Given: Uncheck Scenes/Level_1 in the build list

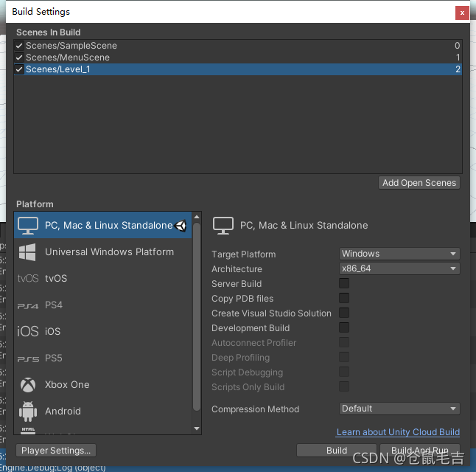Looking at the screenshot, I should click(x=19, y=69).
